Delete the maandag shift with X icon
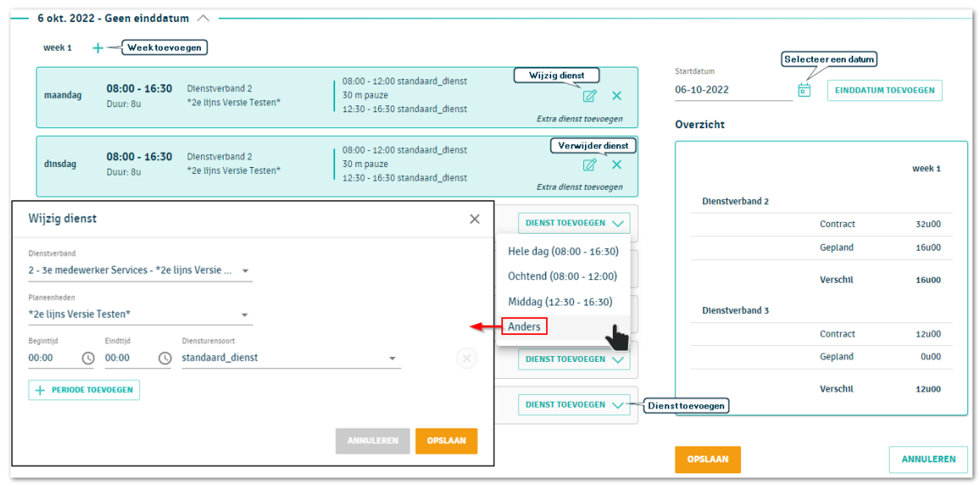 click(616, 96)
